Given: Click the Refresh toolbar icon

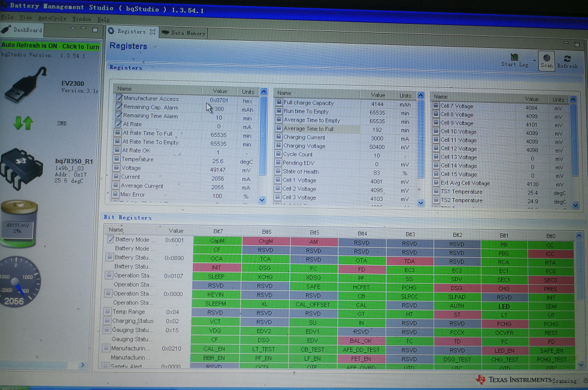Looking at the screenshot, I should pyautogui.click(x=567, y=59).
